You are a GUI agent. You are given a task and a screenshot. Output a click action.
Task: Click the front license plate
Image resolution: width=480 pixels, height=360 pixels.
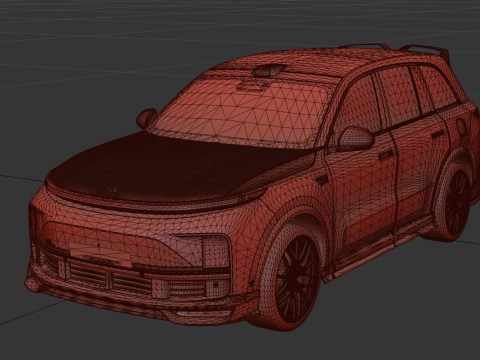pyautogui.click(x=100, y=254)
